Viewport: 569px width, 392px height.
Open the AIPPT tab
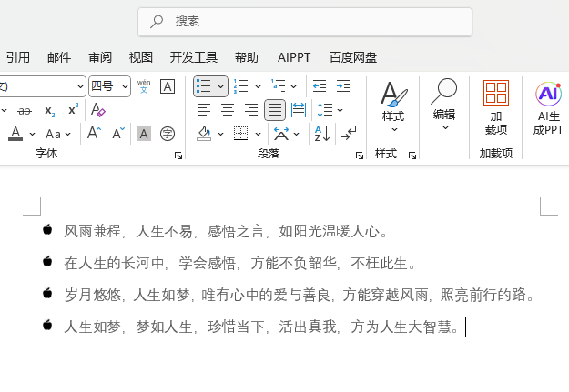(x=294, y=57)
